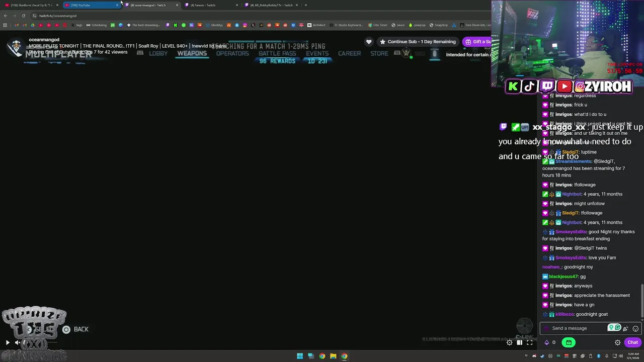644x362 pixels.
Task: Click username killbozo in chat
Action: (564, 314)
